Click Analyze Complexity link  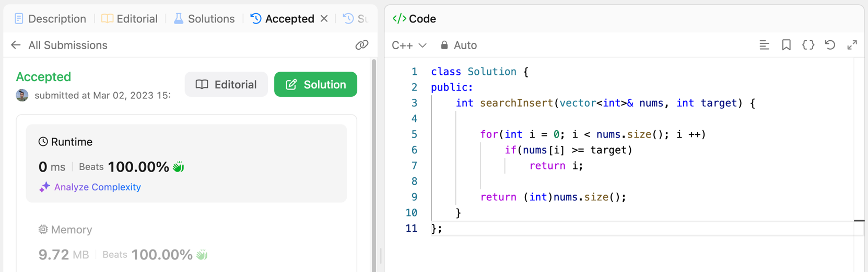(98, 187)
